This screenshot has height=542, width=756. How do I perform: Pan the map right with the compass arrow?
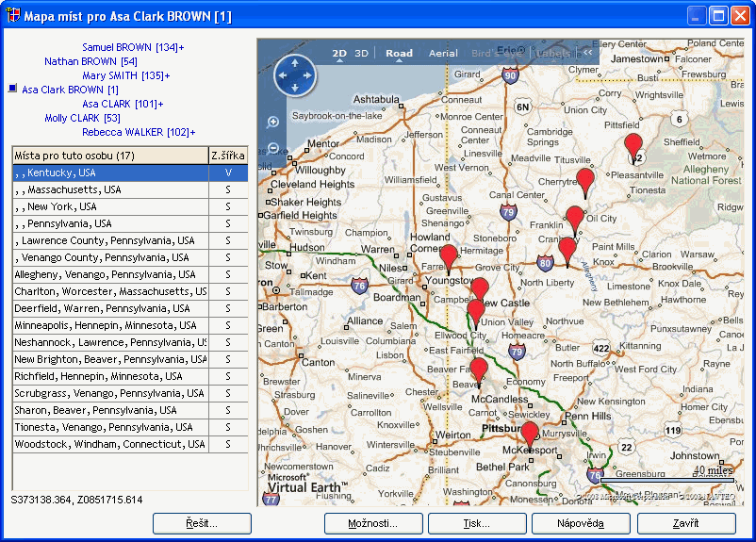307,75
